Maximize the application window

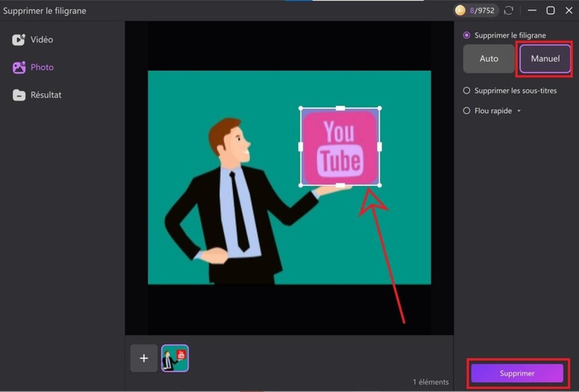point(550,10)
